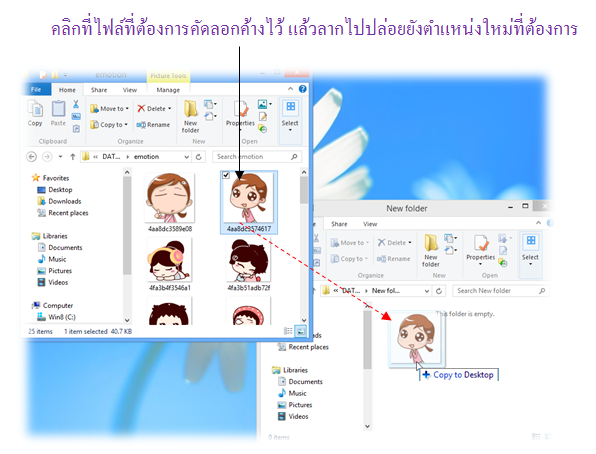The image size is (596, 454).
Task: Uncheck the checkbox on image 4aa8dc9574617
Action: coord(226,175)
